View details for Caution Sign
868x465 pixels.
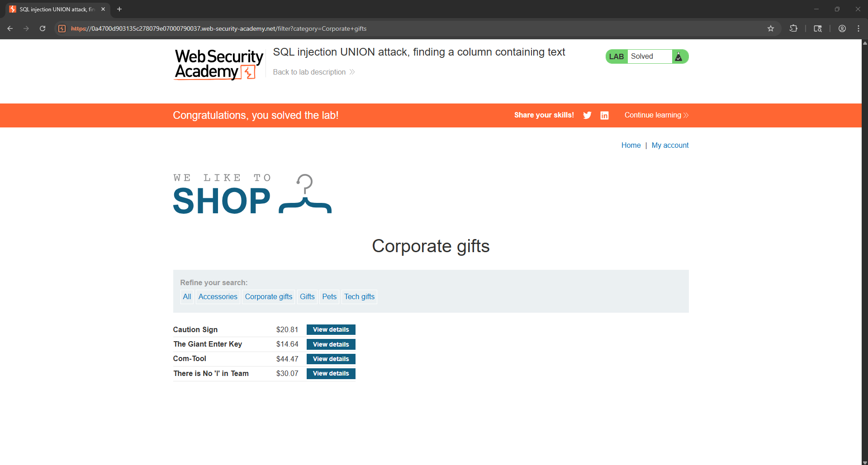point(331,330)
